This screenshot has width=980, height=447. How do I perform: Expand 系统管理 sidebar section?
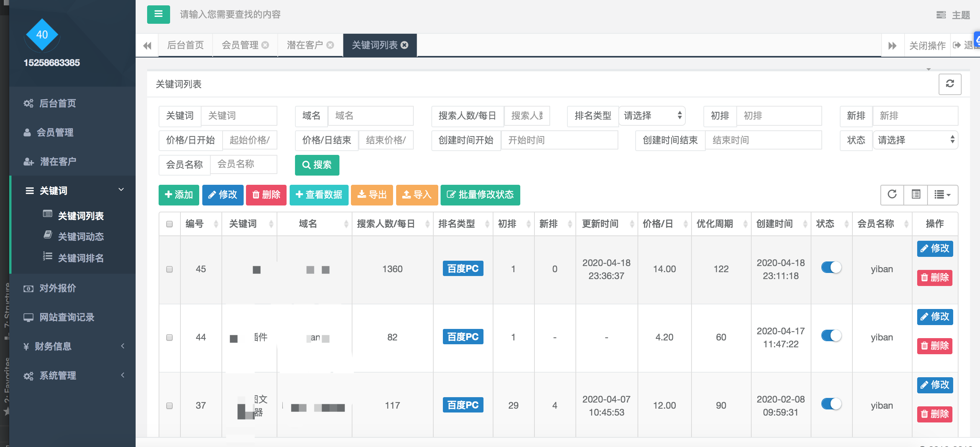click(72, 375)
